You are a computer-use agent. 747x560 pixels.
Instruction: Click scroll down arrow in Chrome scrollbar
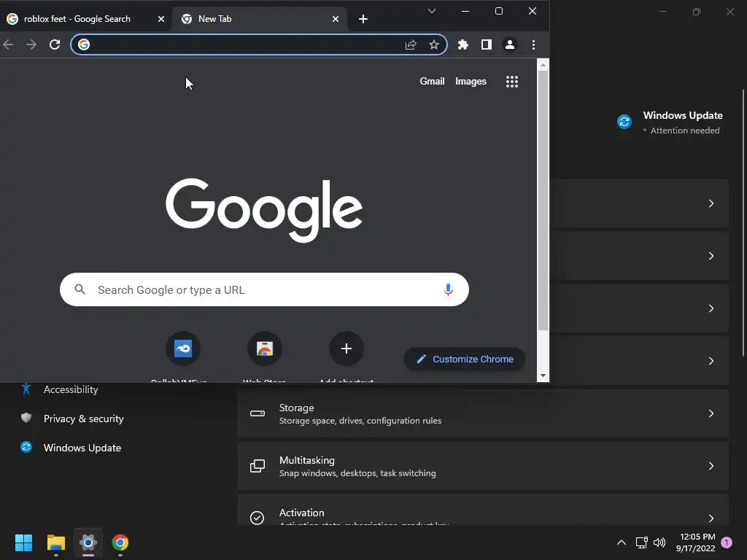tap(543, 376)
